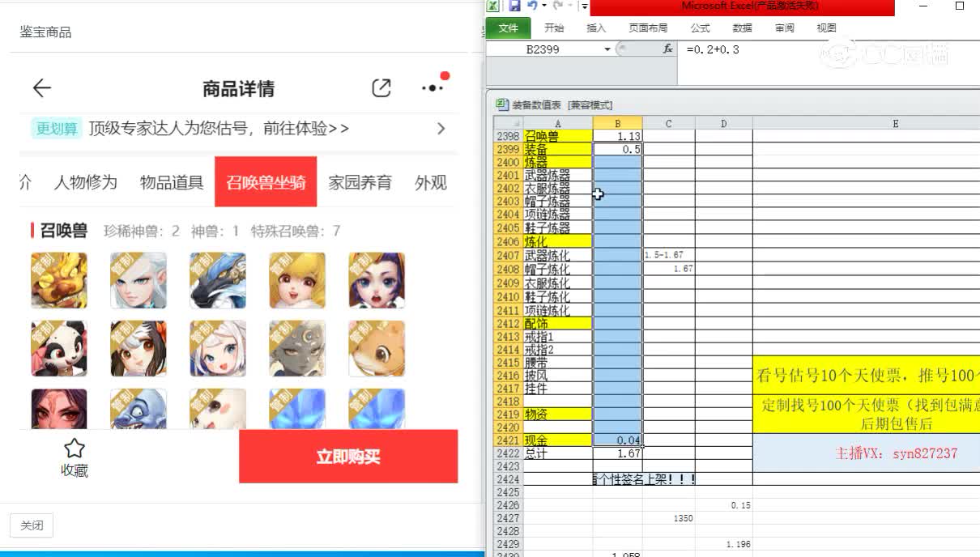The width and height of the screenshot is (980, 557).
Task: Select row header 2399
Action: click(509, 149)
